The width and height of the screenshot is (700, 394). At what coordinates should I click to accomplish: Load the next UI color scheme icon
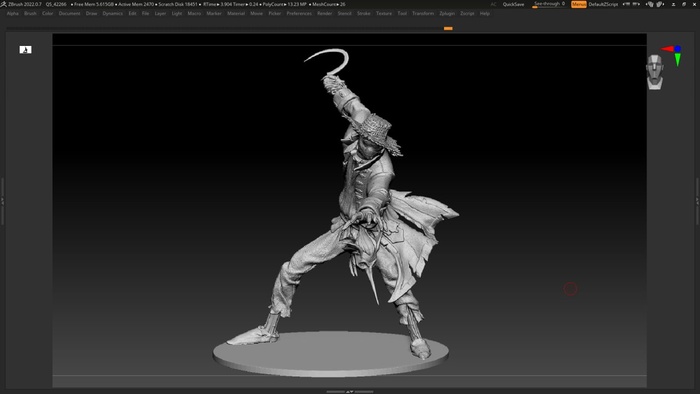pyautogui.click(x=660, y=4)
